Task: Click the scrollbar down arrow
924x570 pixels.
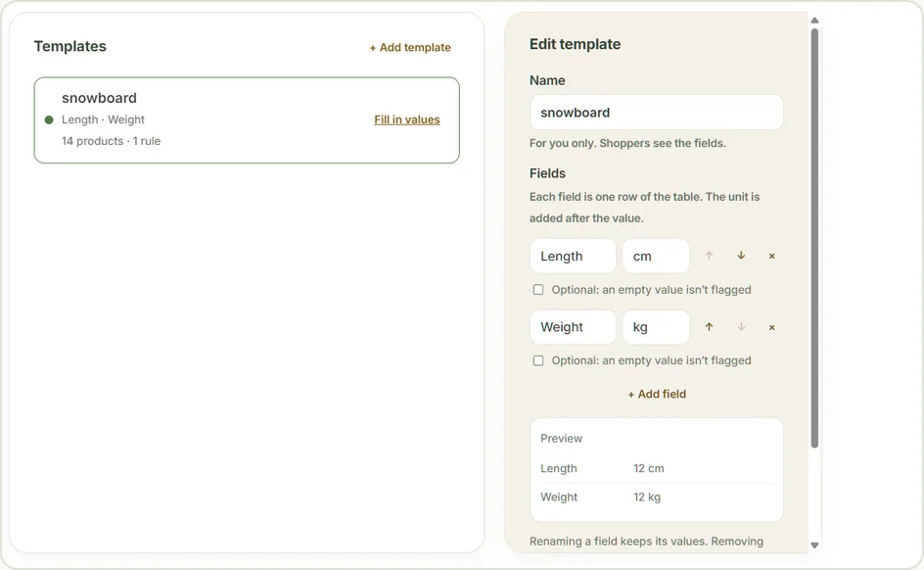Action: tap(814, 546)
